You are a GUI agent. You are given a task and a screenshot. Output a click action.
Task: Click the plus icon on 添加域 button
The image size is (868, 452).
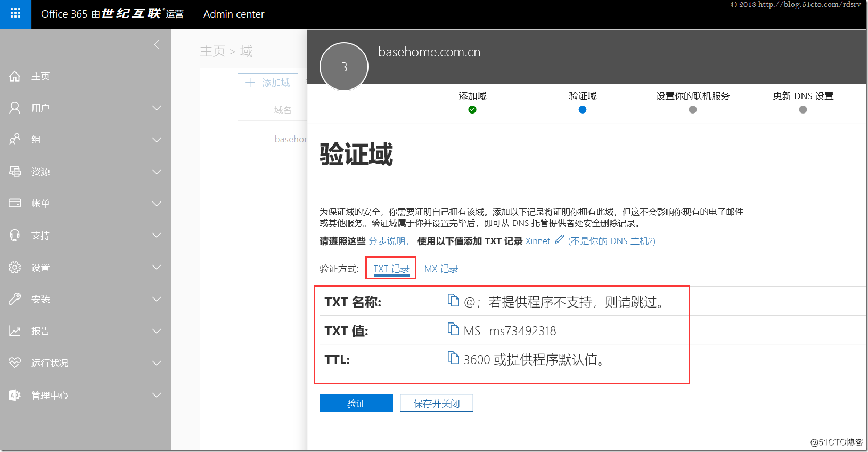[x=250, y=83]
